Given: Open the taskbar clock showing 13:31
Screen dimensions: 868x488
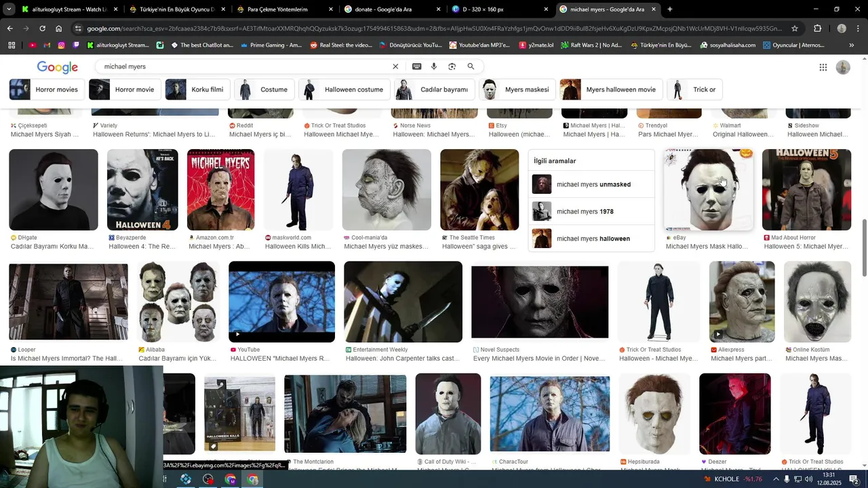Looking at the screenshot, I should [x=829, y=479].
